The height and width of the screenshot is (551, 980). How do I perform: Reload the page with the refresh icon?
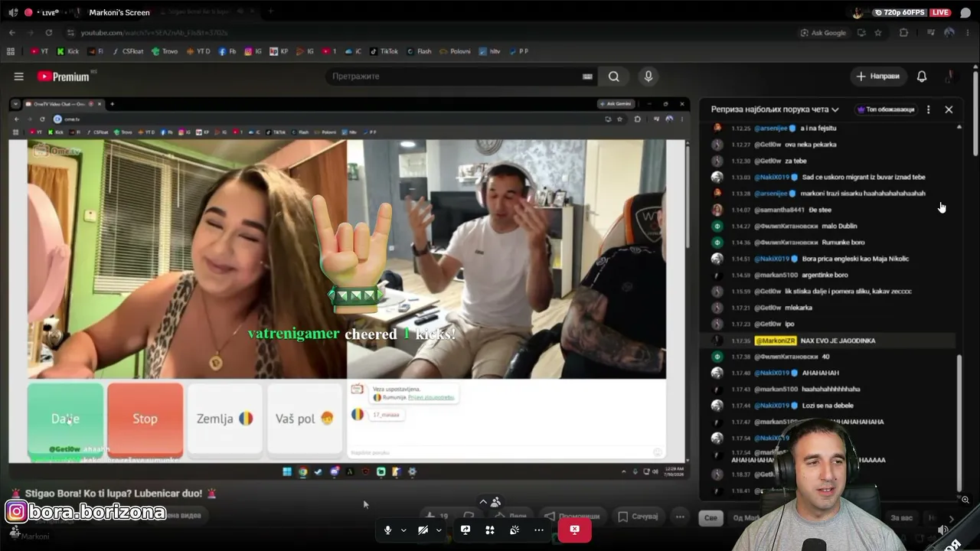click(49, 33)
